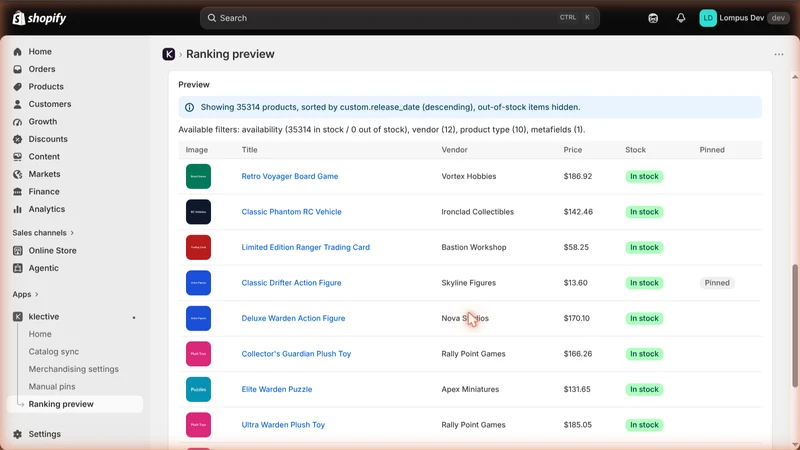The height and width of the screenshot is (450, 800).
Task: Click the page vertical scrollbar thumb
Action: click(795, 326)
